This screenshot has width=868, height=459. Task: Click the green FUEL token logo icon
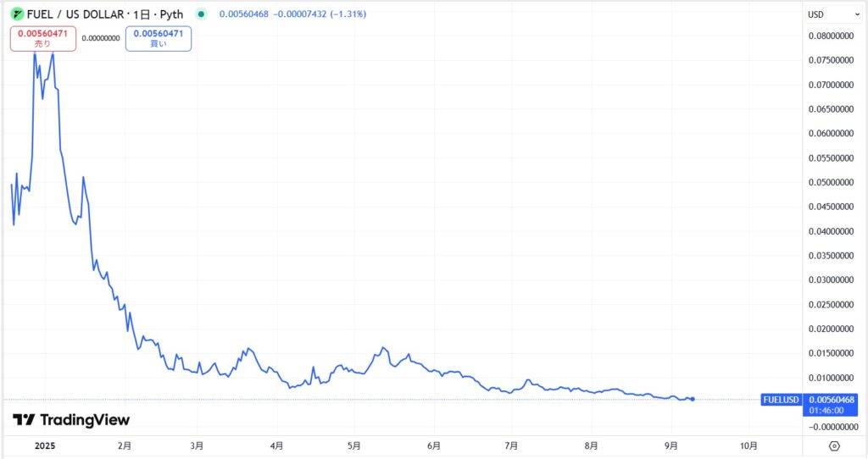(17, 14)
